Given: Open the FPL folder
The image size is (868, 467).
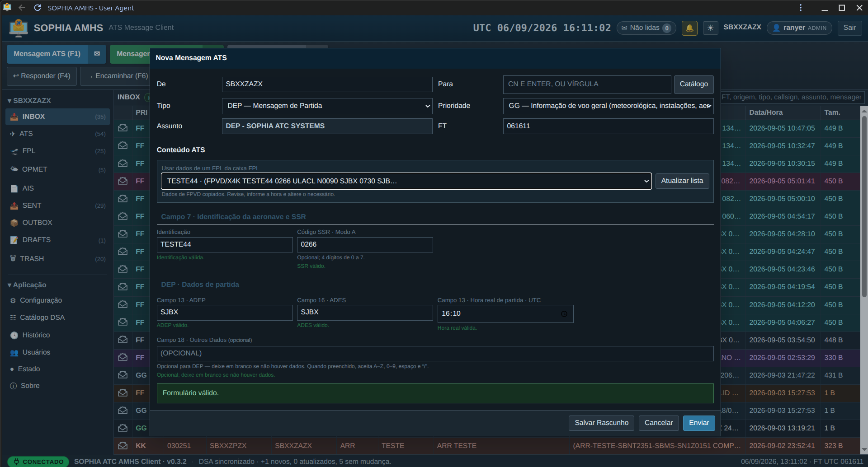Looking at the screenshot, I should pos(58,151).
